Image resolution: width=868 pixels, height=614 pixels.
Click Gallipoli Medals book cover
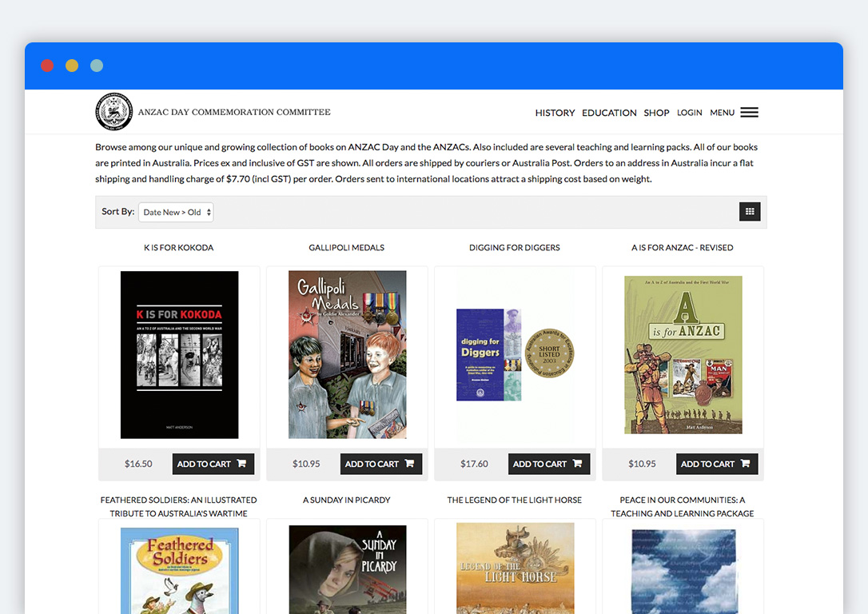pos(347,355)
